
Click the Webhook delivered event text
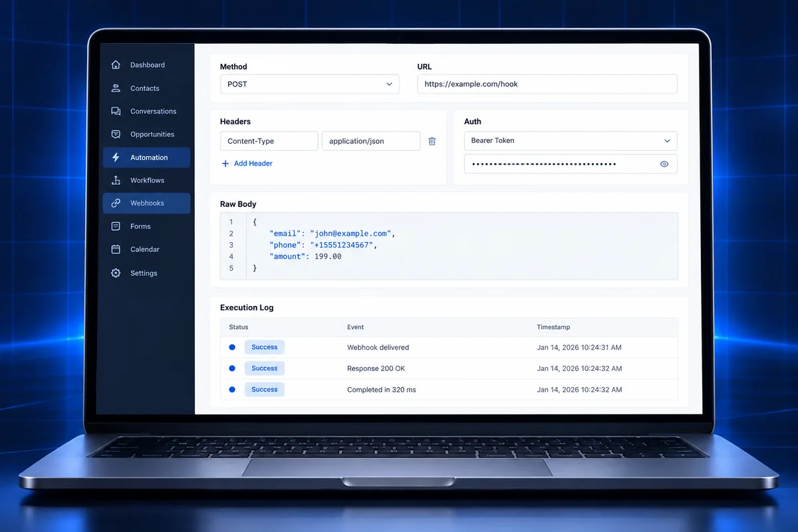pyautogui.click(x=378, y=347)
